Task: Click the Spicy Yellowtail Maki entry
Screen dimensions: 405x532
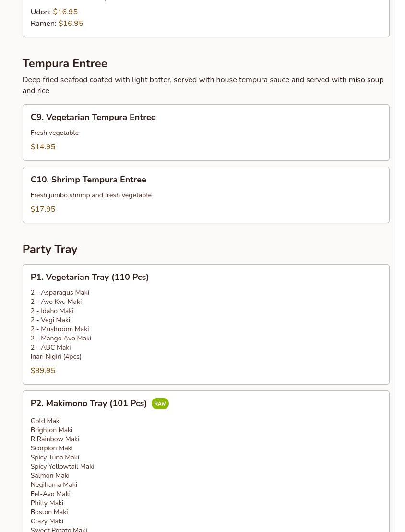Action: (62, 466)
